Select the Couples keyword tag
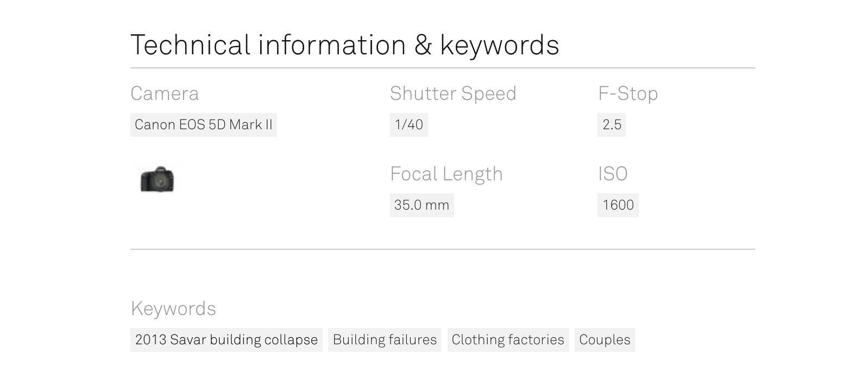 point(605,340)
